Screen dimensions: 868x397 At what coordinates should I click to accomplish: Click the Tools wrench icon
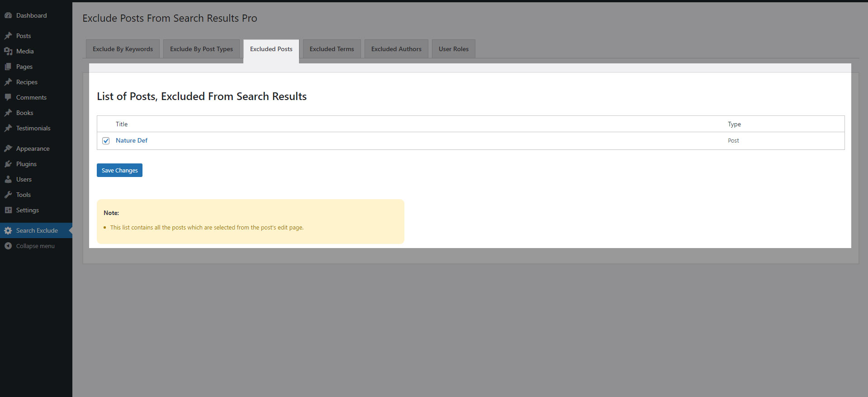tap(8, 195)
